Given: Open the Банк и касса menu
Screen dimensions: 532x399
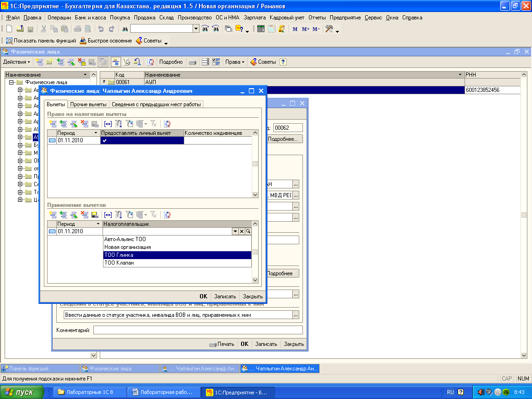Looking at the screenshot, I should point(90,18).
